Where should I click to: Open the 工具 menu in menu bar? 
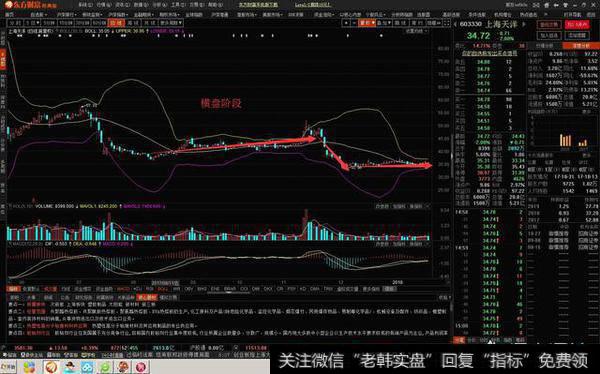(x=178, y=5)
